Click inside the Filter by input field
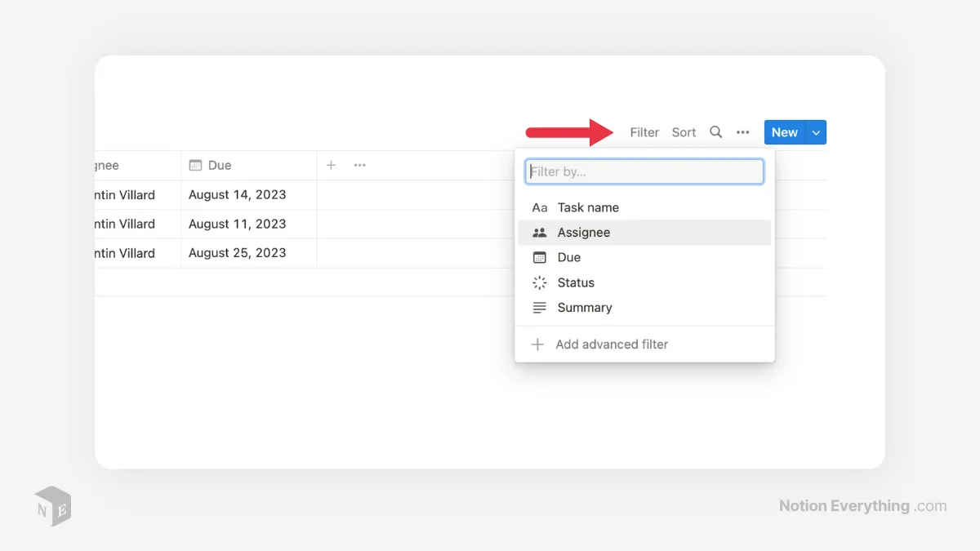This screenshot has height=551, width=980. click(x=644, y=171)
